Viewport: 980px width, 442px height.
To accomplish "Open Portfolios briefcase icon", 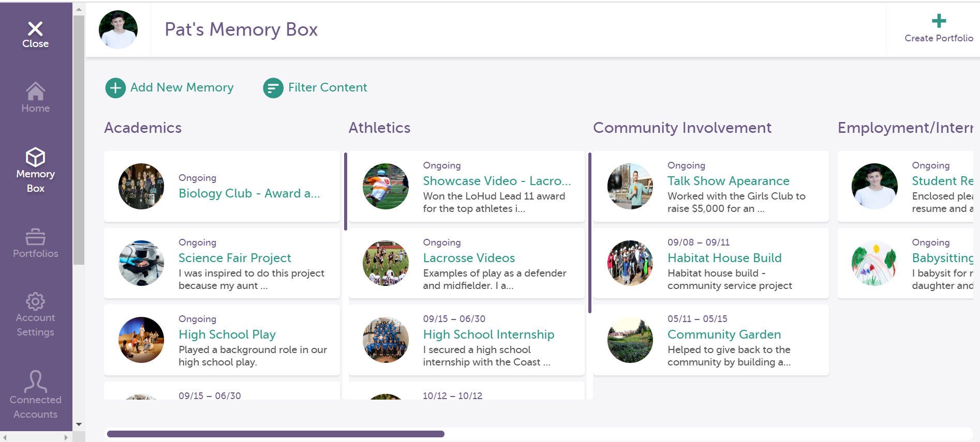I will coord(35,237).
